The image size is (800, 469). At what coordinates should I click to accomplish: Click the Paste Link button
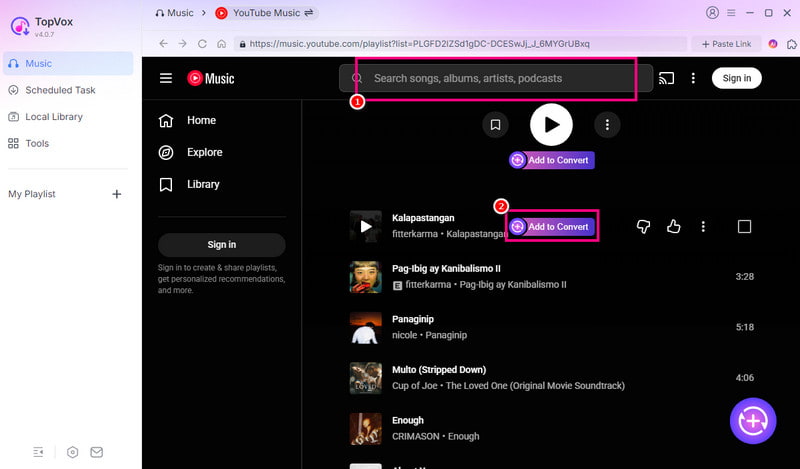[727, 44]
